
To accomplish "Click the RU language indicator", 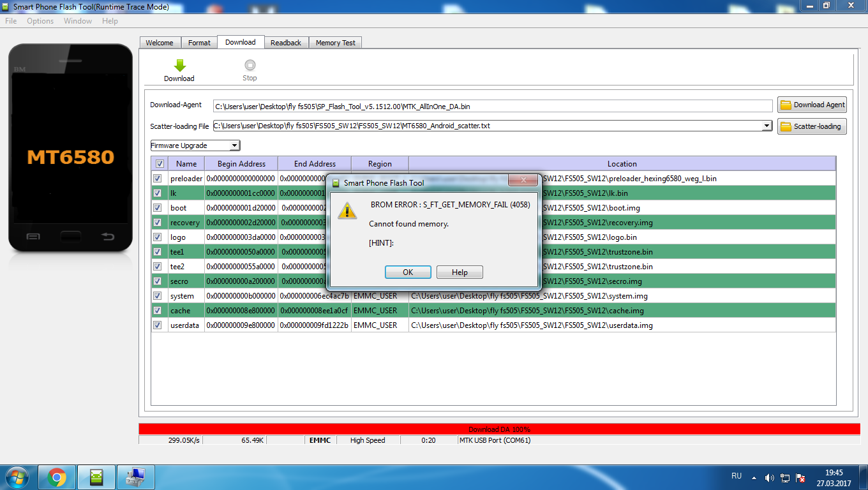I will coord(737,476).
